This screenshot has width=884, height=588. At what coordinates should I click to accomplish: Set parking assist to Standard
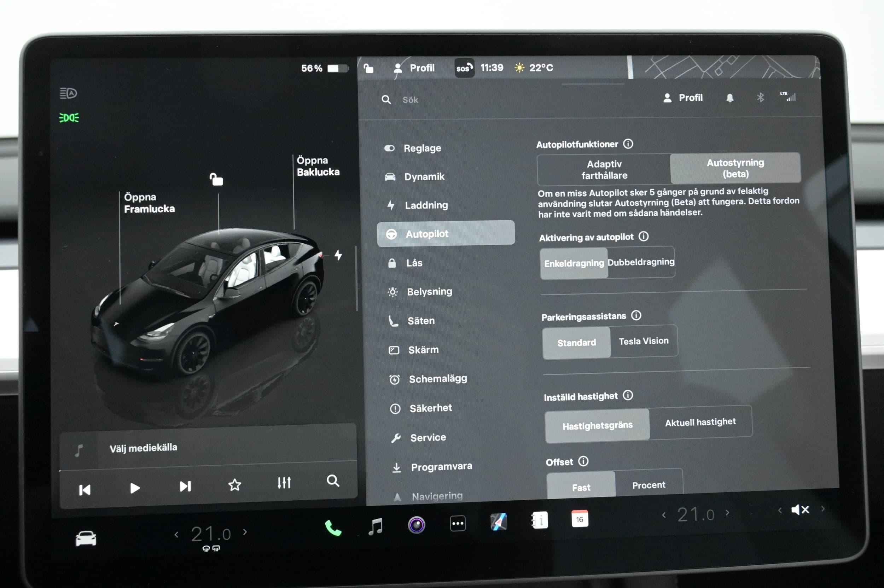(x=576, y=342)
